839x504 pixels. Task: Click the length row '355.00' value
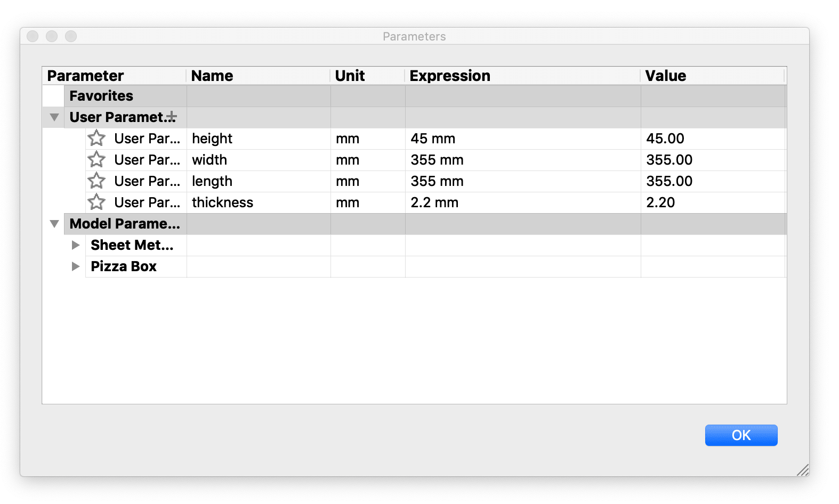(713, 181)
